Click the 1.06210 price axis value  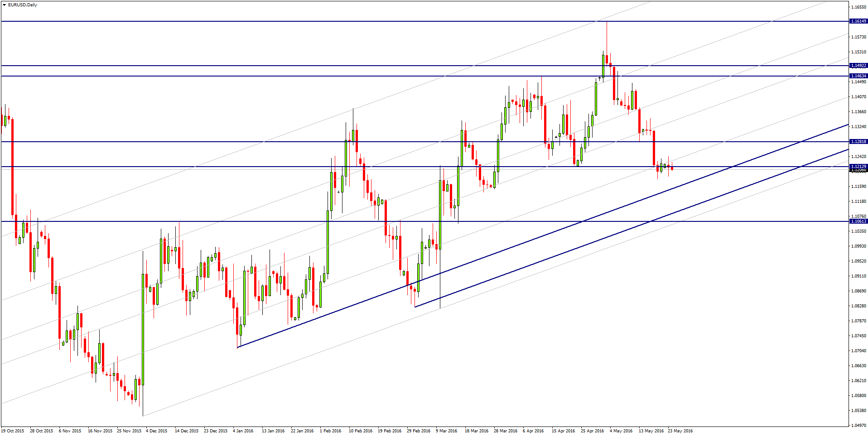coord(859,381)
